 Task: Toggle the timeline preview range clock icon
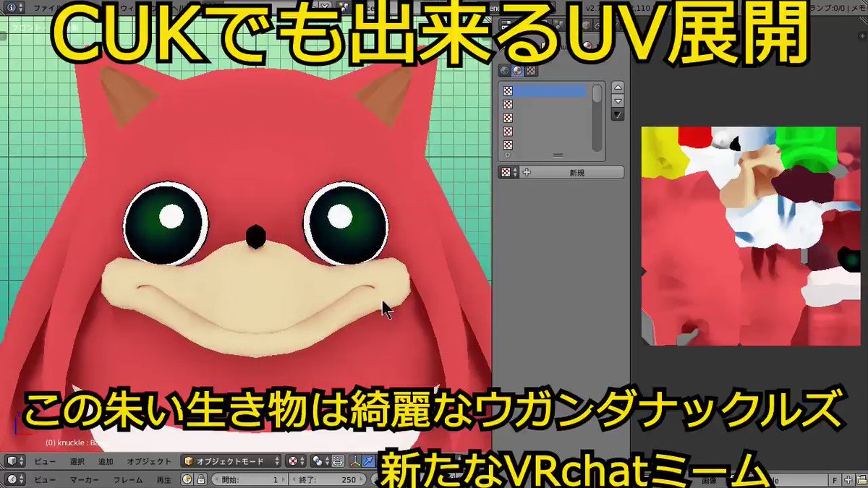pyautogui.click(x=187, y=479)
